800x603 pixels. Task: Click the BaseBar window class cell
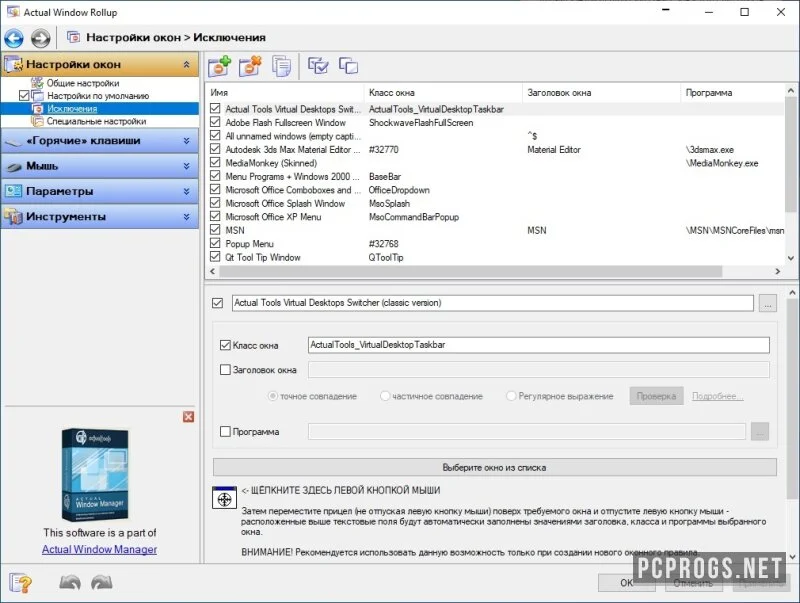tap(385, 177)
